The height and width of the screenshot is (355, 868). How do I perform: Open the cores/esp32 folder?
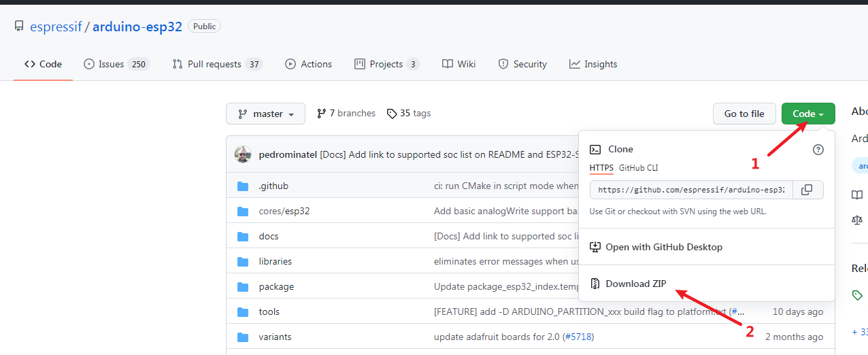pyautogui.click(x=284, y=211)
